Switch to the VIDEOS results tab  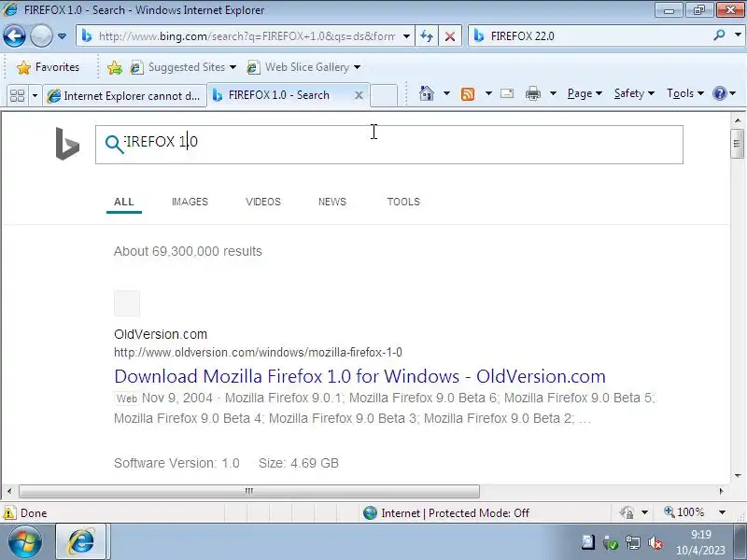coord(263,202)
